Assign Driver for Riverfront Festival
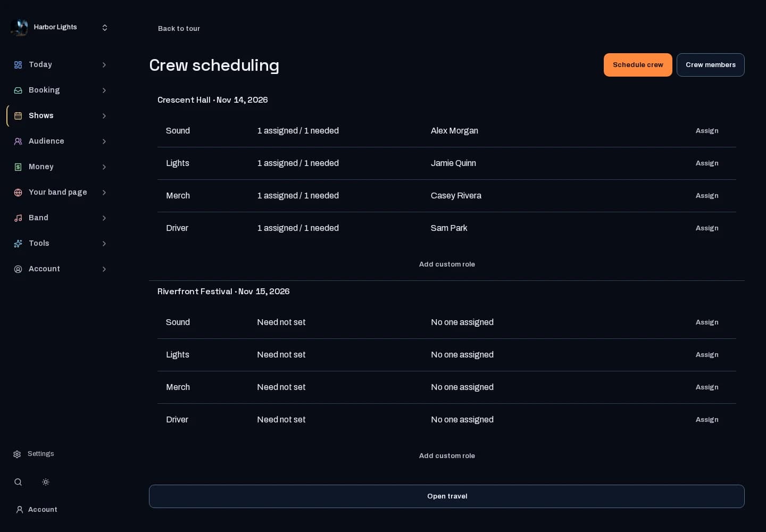This screenshot has width=766, height=532. [x=707, y=420]
